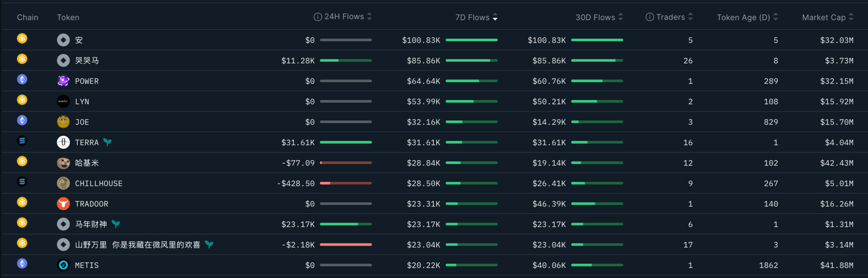The height and width of the screenshot is (278, 868).
Task: Click the sprout badge next to 山野万里 token
Action: point(209,244)
